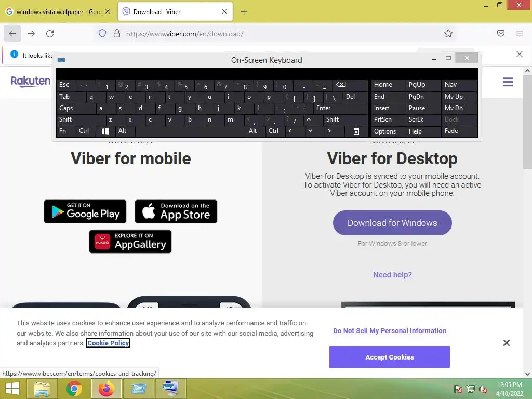The image size is (532, 399).
Task: Click page vertical scrollbar thumb
Action: 527,122
